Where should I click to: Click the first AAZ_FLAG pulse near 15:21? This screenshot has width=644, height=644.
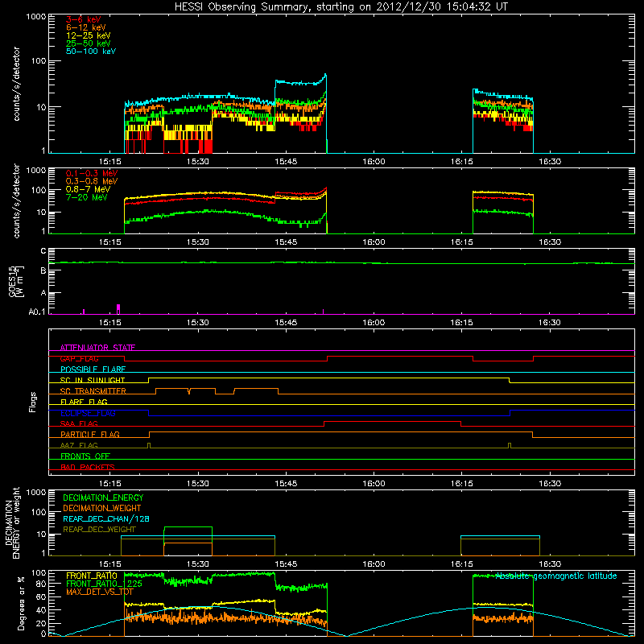click(149, 445)
